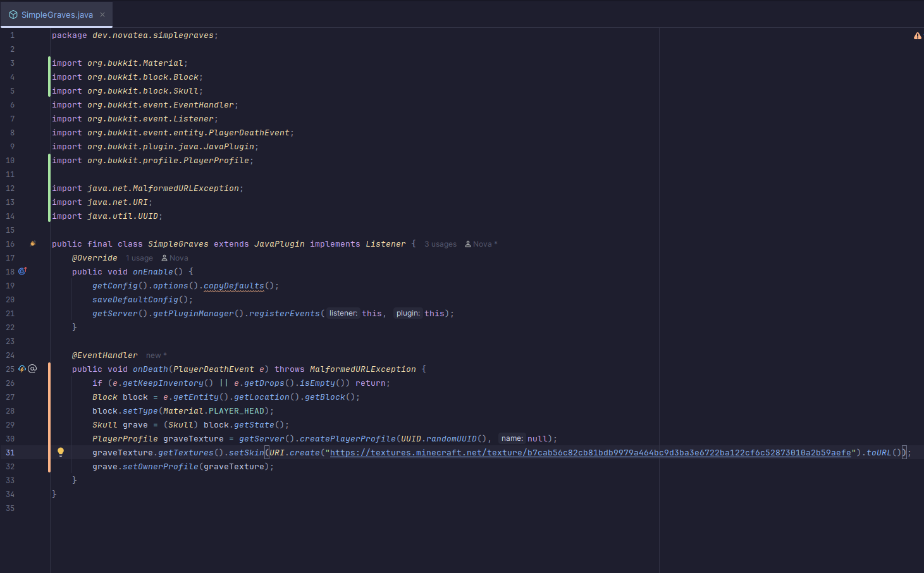Close the SimpleGraves.java tab

click(x=102, y=15)
